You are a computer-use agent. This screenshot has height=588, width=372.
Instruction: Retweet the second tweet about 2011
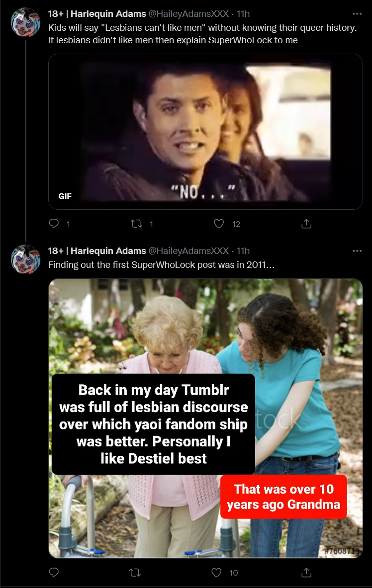tap(135, 573)
